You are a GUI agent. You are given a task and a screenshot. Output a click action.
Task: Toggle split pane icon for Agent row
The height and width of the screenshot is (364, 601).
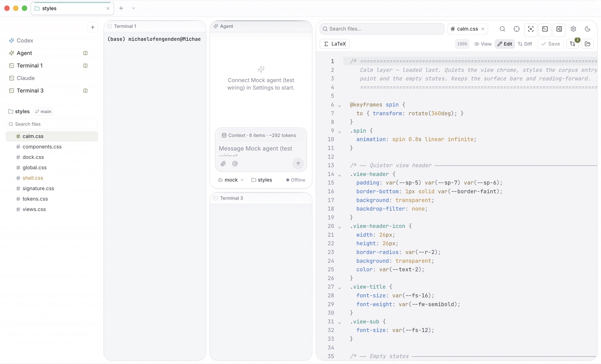pos(85,53)
